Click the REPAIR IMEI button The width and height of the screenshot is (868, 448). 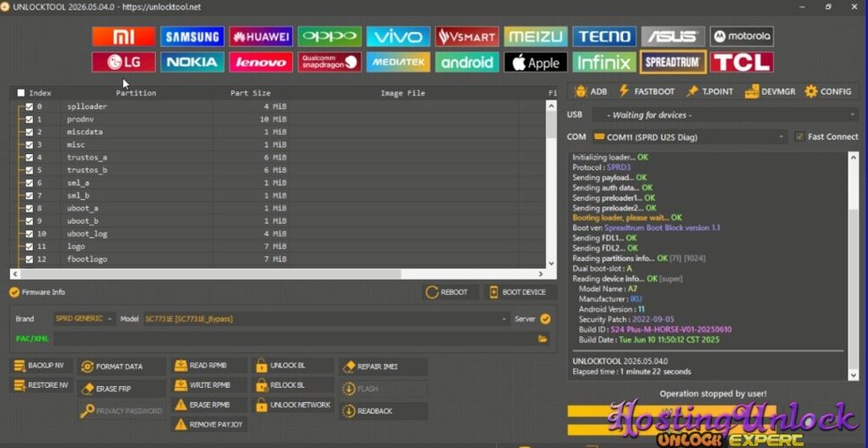383,366
